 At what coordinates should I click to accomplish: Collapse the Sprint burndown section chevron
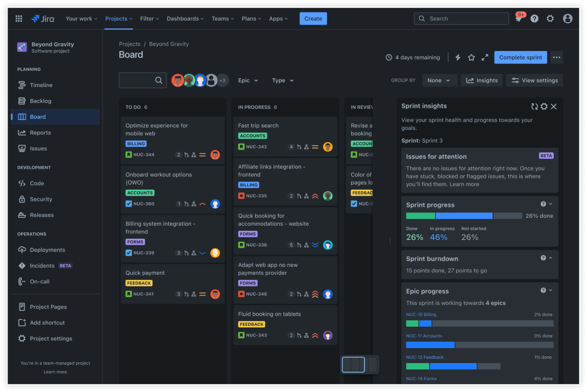(x=551, y=258)
